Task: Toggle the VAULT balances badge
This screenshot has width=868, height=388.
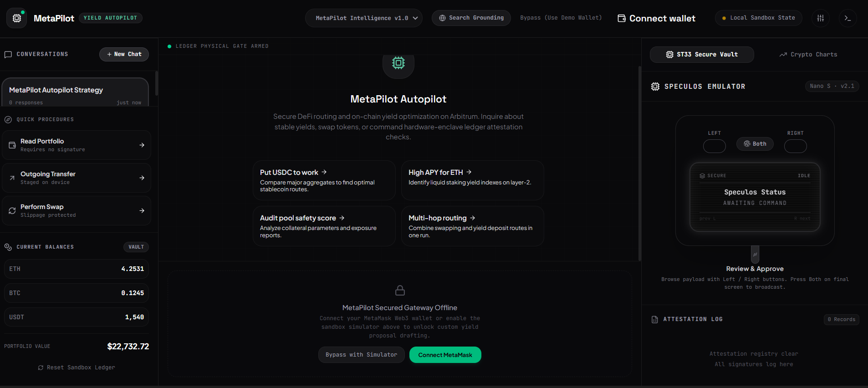Action: [x=136, y=247]
